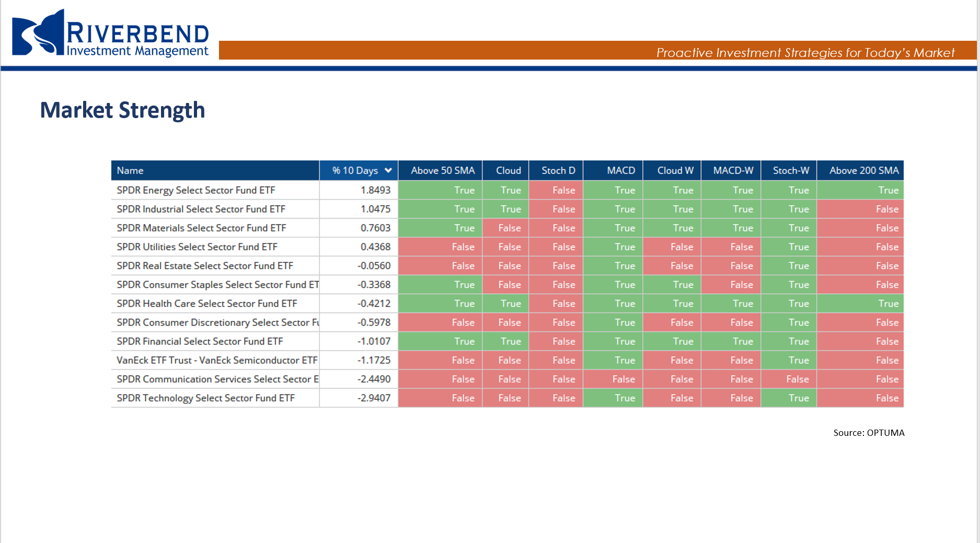Click Communication Services' MACD False cell
Viewport: 980px width, 543px height.
(613, 379)
